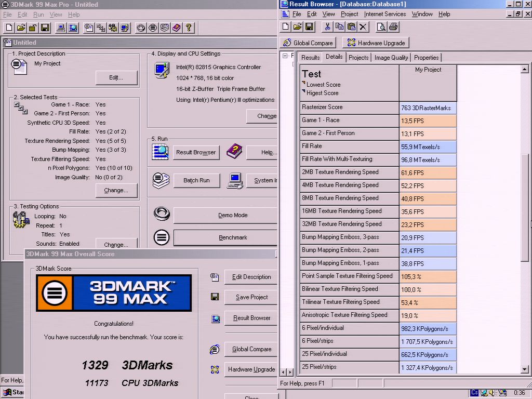Select the '763 3DRasterMarks' cell in results table
This screenshot has height=399, width=532.
click(x=428, y=108)
